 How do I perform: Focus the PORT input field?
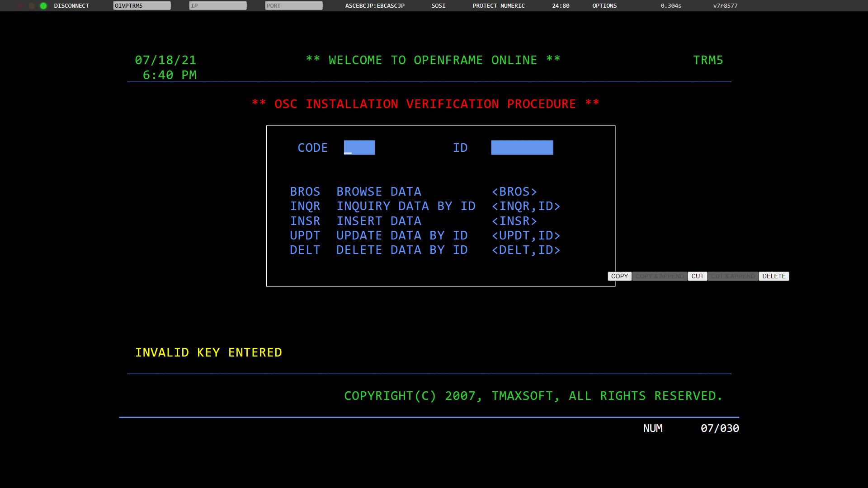(x=293, y=6)
